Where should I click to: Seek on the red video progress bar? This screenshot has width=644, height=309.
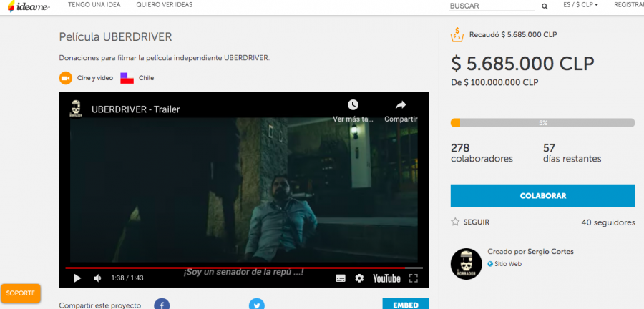(244, 268)
